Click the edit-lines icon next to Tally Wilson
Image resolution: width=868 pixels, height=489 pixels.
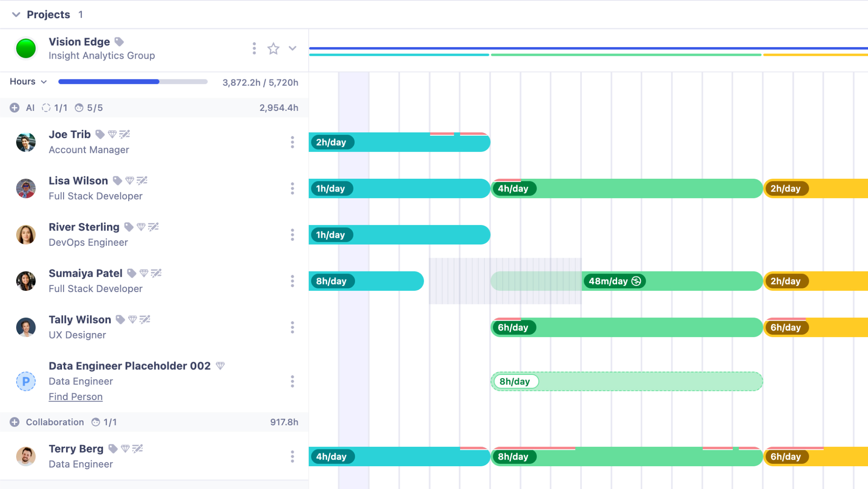coord(145,319)
